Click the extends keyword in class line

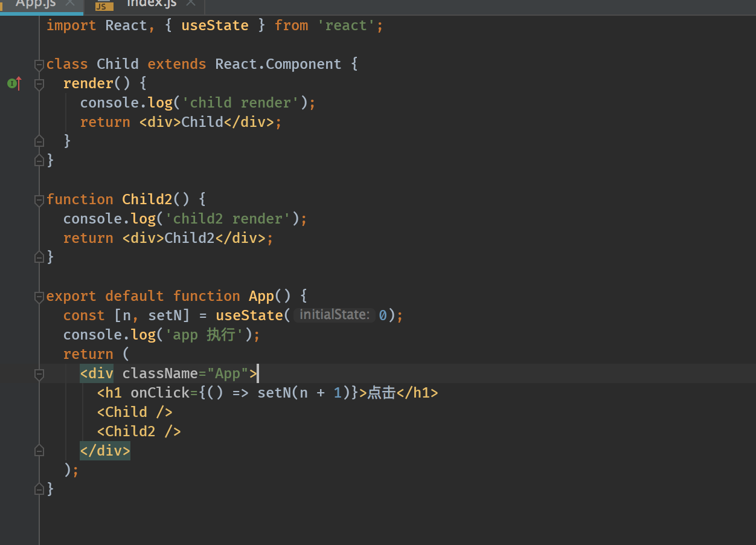tap(177, 64)
